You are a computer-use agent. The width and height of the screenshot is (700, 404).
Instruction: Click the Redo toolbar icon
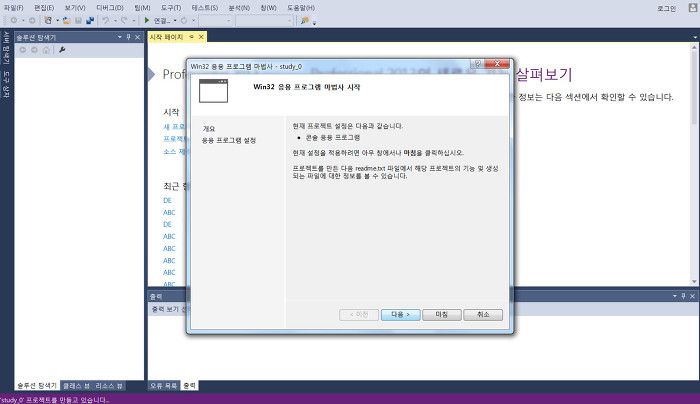pyautogui.click(x=124, y=21)
